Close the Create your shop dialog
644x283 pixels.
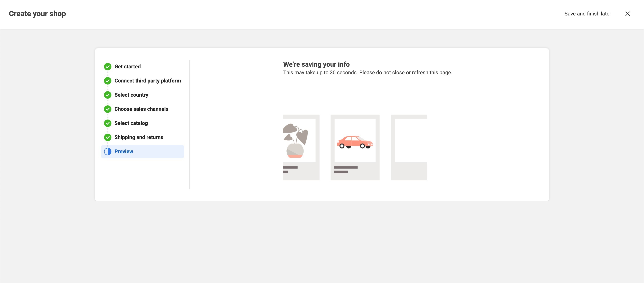(627, 14)
